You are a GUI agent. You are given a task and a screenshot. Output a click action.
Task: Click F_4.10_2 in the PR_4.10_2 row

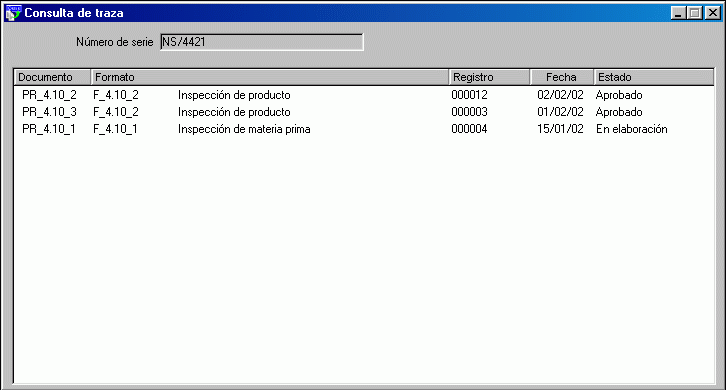(116, 95)
